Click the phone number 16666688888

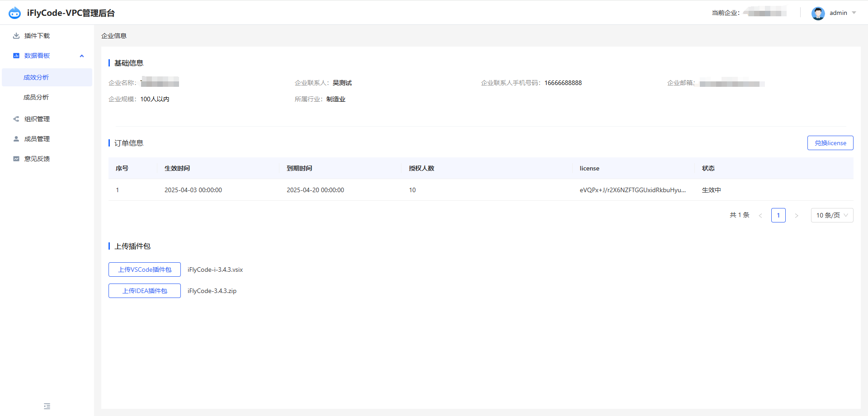coord(563,83)
